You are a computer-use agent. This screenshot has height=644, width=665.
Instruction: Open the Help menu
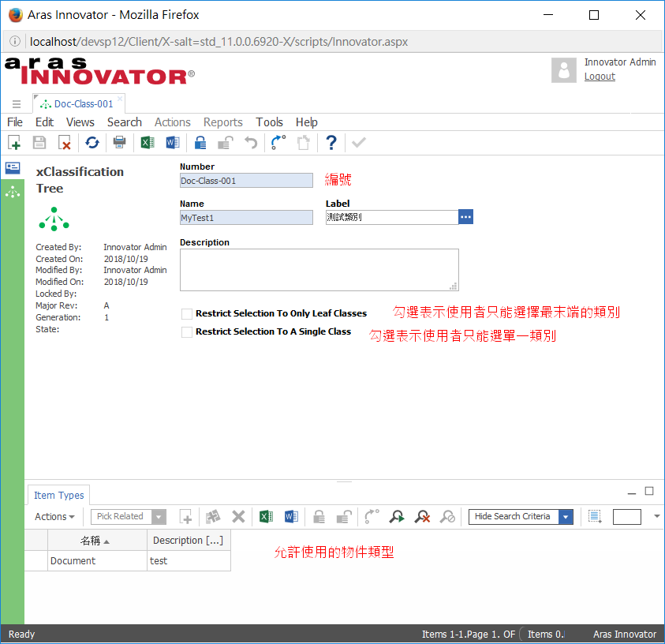pos(307,122)
